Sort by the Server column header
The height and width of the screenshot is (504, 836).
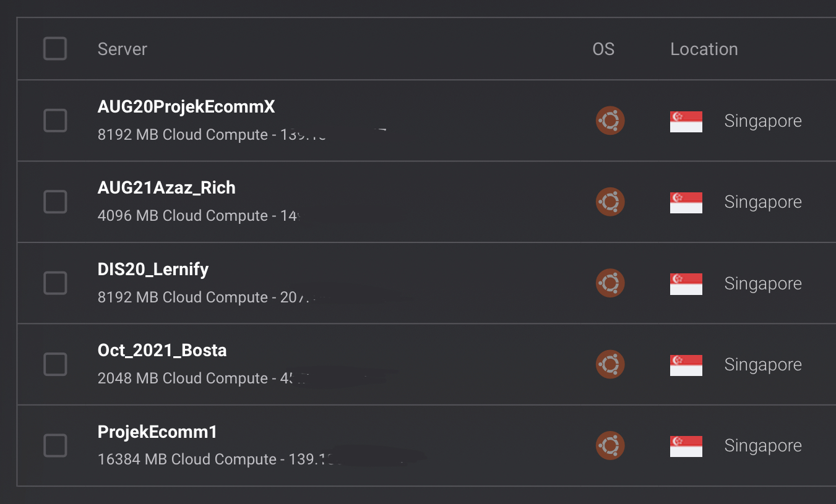point(123,49)
